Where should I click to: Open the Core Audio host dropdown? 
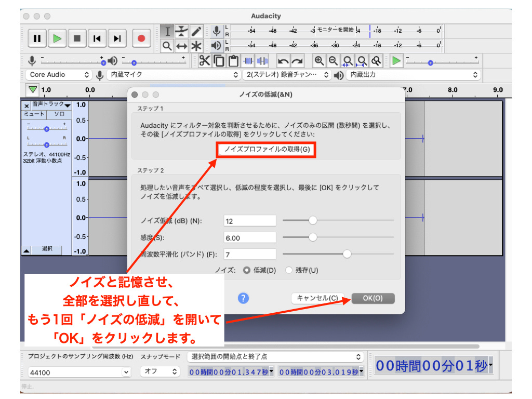[59, 75]
